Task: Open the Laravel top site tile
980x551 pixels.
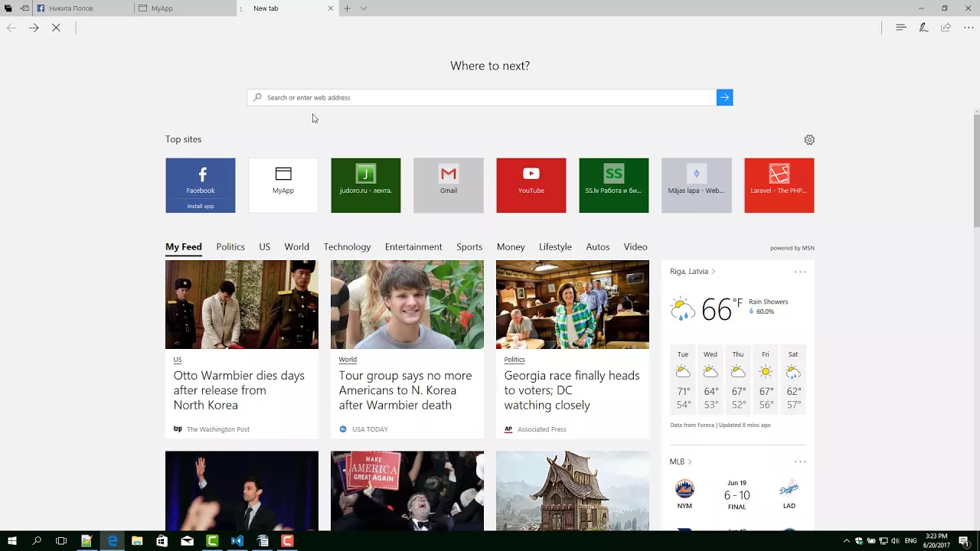Action: point(779,185)
